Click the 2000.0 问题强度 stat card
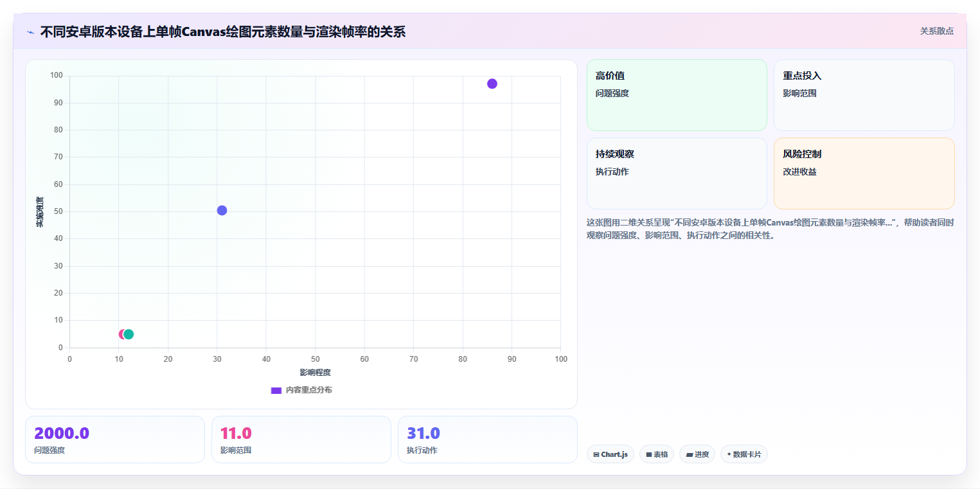 point(115,440)
